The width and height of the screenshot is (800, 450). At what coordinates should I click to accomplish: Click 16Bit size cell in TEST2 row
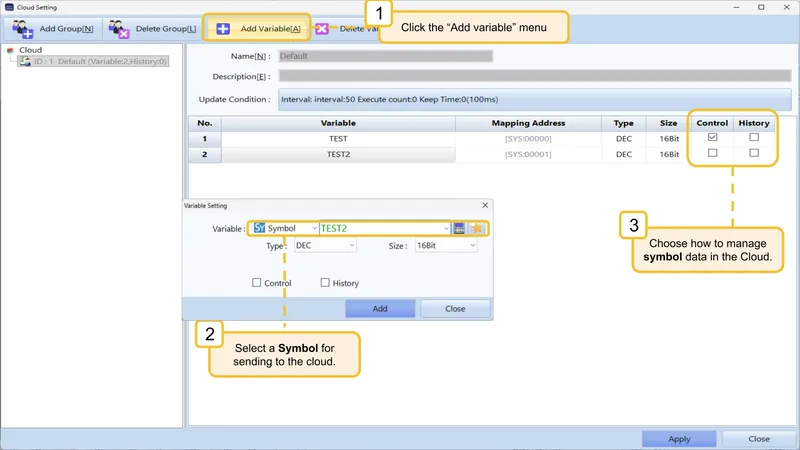pyautogui.click(x=668, y=155)
